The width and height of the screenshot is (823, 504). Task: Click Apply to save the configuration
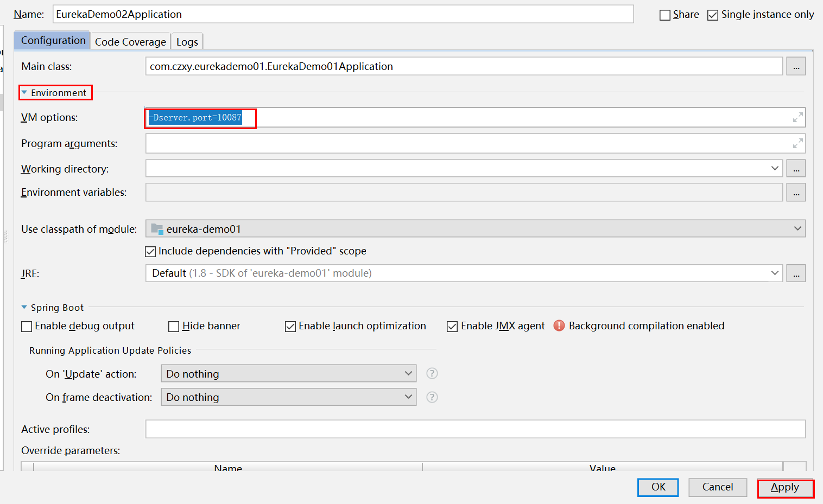point(785,488)
